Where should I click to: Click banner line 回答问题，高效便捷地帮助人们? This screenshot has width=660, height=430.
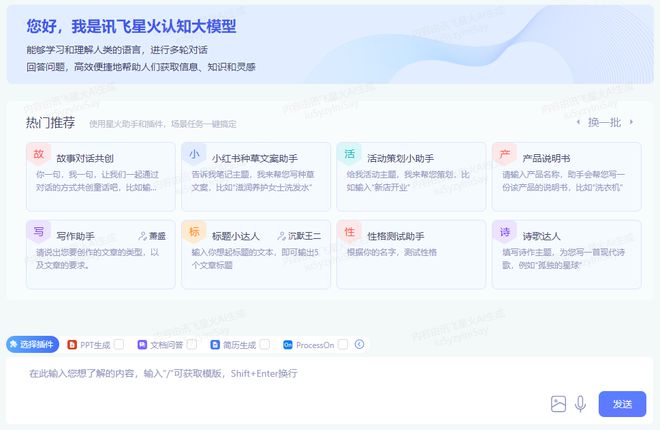click(x=141, y=66)
